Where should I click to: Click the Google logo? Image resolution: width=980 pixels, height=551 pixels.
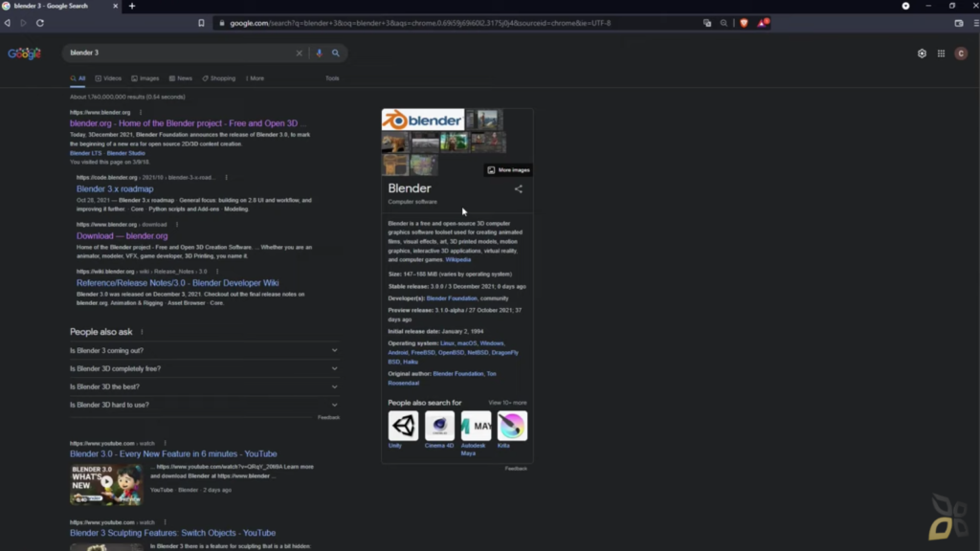pyautogui.click(x=24, y=54)
